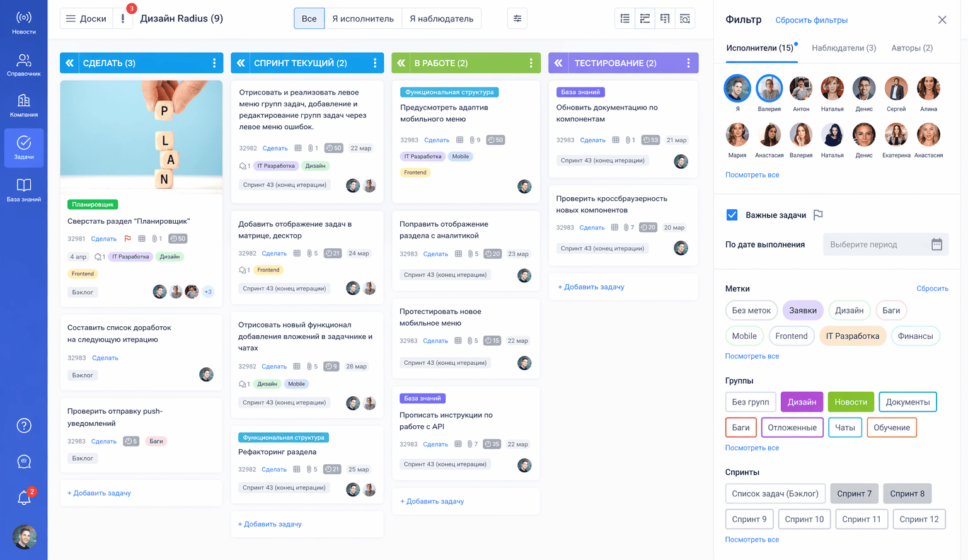Open the База знаний sidebar icon
This screenshot has width=968, height=560.
click(24, 190)
